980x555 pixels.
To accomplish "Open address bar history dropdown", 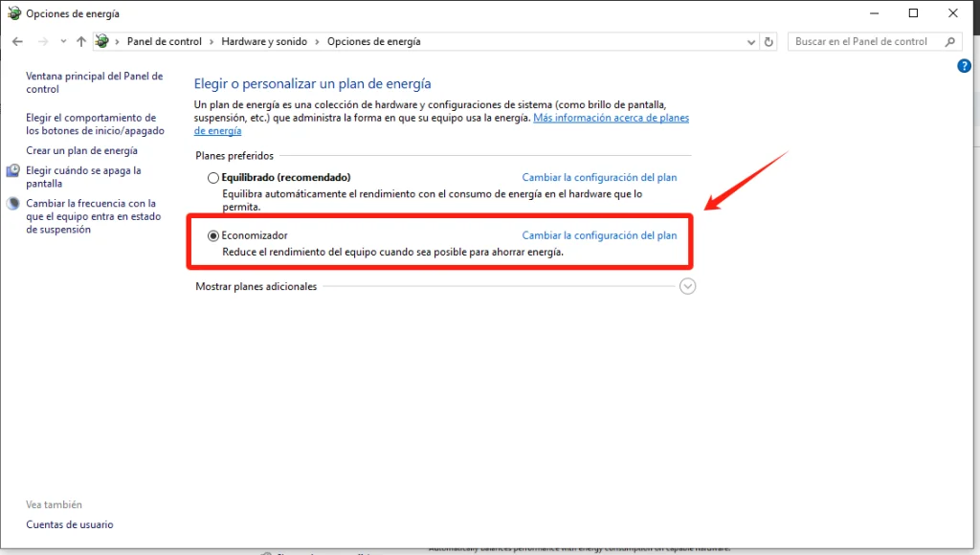I will click(x=750, y=42).
